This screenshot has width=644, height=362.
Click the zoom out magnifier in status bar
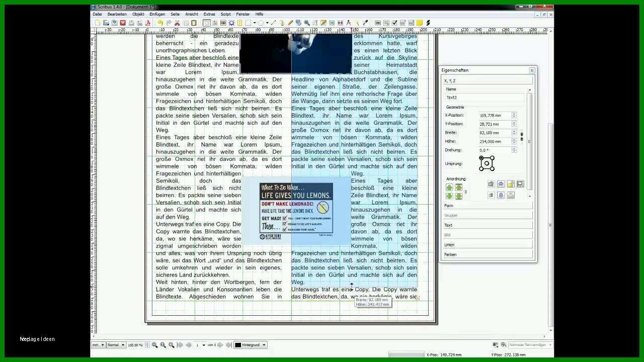(x=154, y=345)
